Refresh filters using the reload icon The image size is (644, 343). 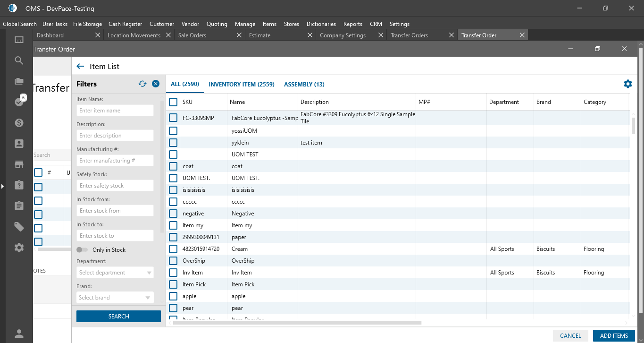pos(142,84)
